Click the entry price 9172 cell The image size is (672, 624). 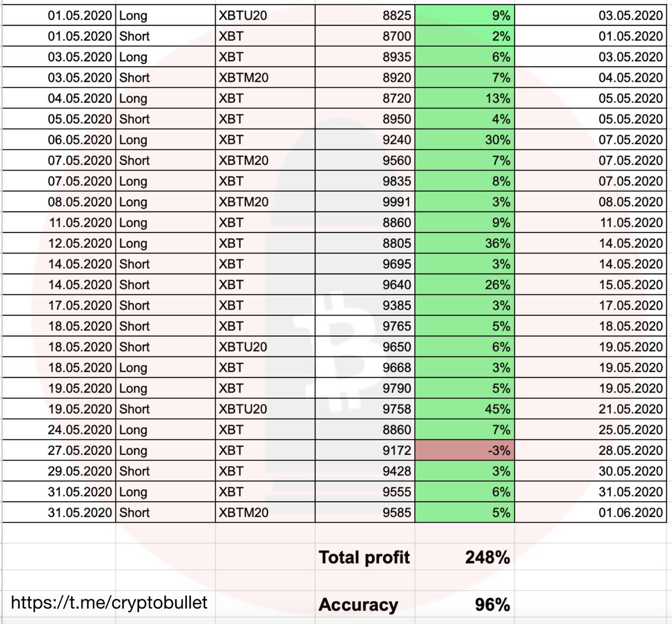[x=365, y=450]
